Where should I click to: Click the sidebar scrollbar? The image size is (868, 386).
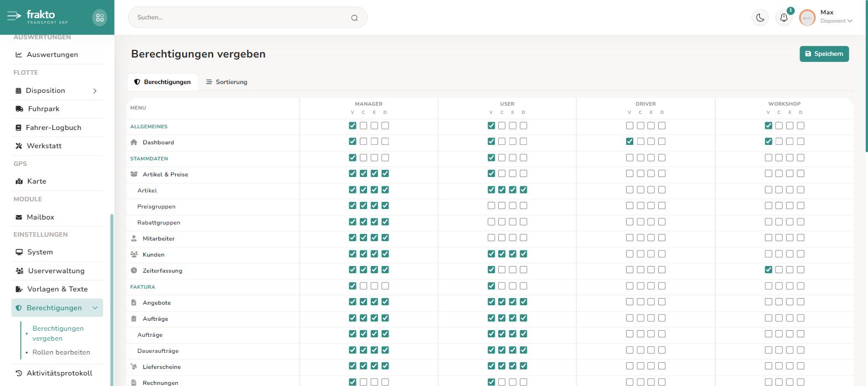112,300
